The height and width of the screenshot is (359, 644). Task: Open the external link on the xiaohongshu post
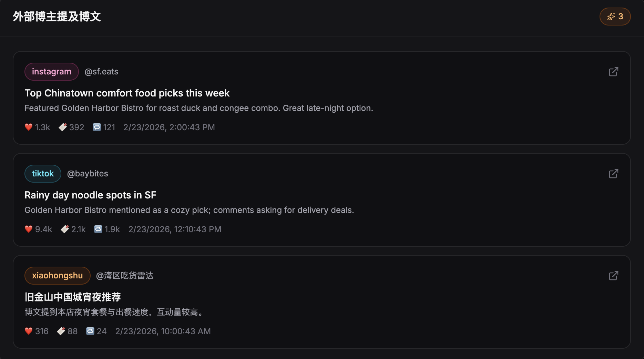tap(614, 276)
